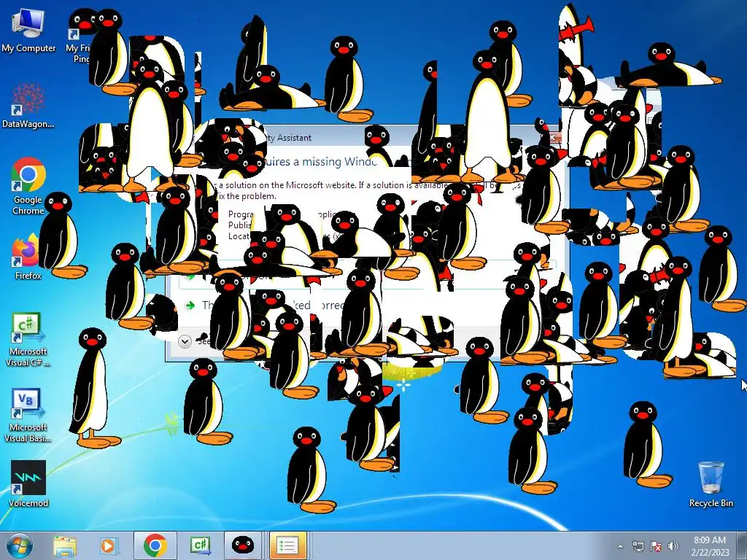Open Microsoft Visual Basic desktop shortcut
This screenshot has height=560, width=747.
pos(28,415)
